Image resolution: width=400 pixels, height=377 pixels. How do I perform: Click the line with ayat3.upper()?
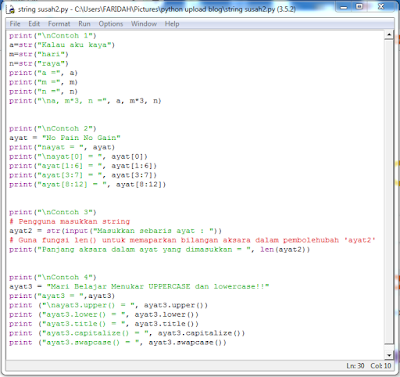point(108,305)
